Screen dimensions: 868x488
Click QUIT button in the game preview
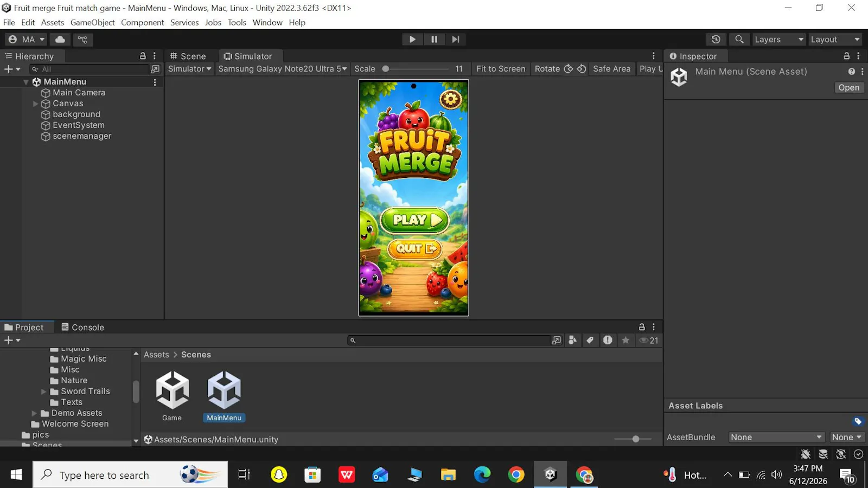pyautogui.click(x=416, y=249)
